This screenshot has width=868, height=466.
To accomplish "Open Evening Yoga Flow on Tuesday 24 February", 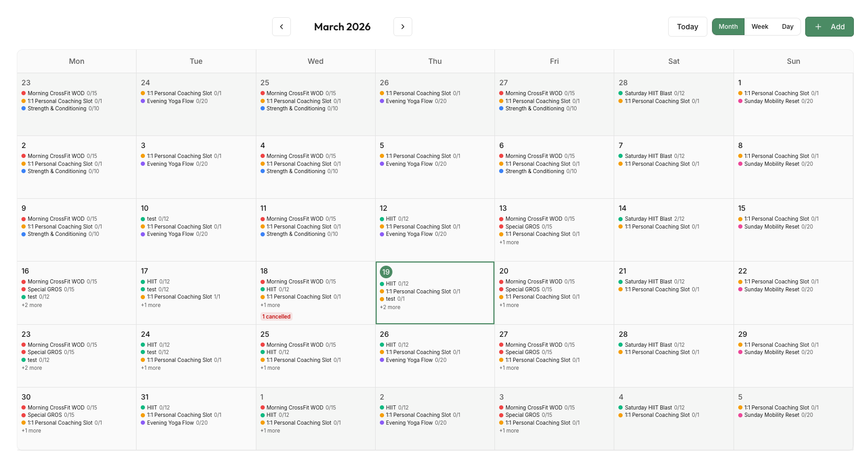I will 174,101.
